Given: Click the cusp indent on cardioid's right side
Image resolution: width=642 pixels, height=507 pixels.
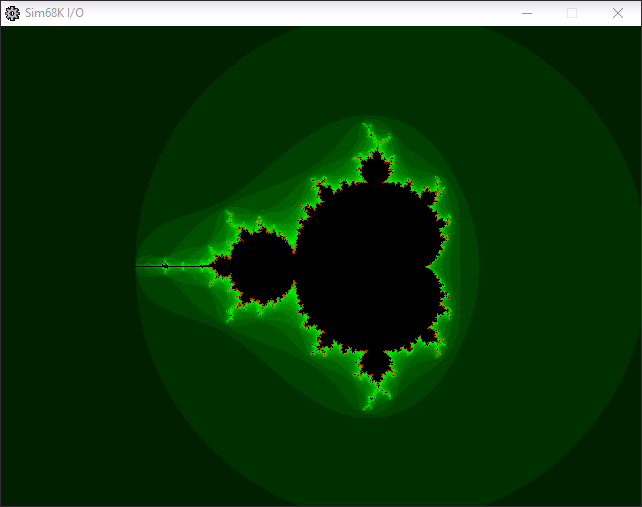Looking at the screenshot, I should 431,267.
